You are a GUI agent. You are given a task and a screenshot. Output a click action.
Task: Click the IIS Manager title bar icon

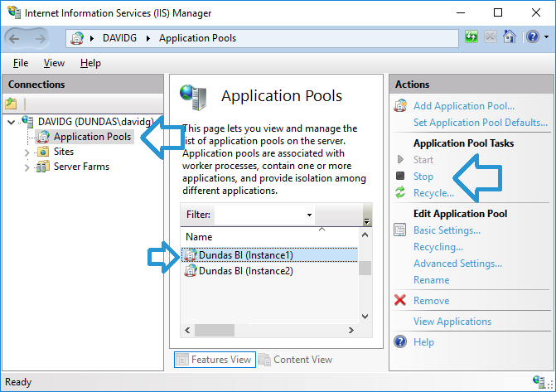point(15,12)
